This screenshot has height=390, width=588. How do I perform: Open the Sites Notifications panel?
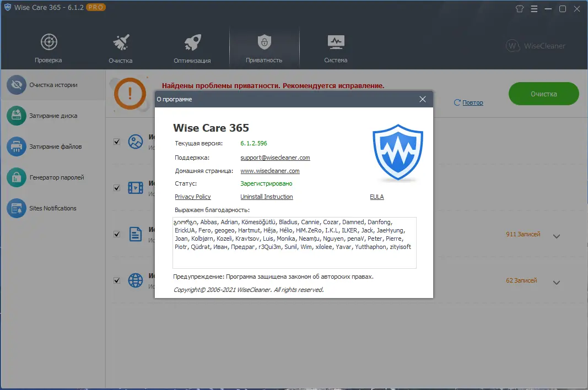pyautogui.click(x=52, y=208)
